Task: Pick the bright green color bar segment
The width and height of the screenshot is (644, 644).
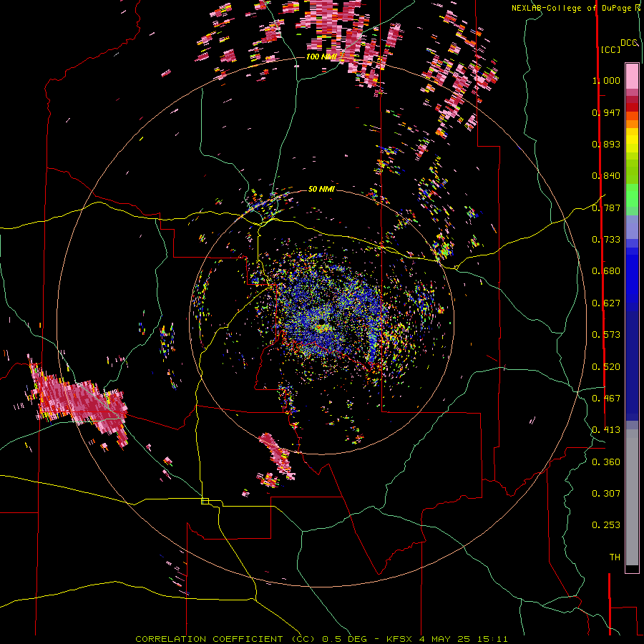Action: (632, 195)
